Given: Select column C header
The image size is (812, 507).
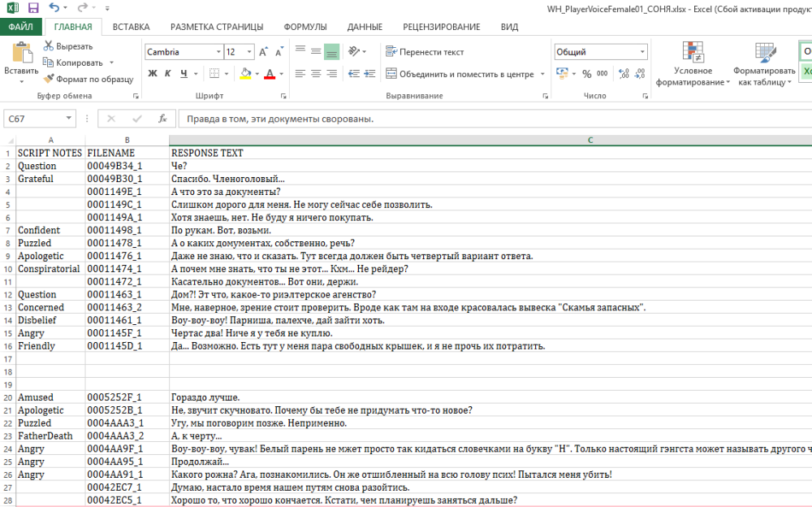Looking at the screenshot, I should tap(590, 140).
